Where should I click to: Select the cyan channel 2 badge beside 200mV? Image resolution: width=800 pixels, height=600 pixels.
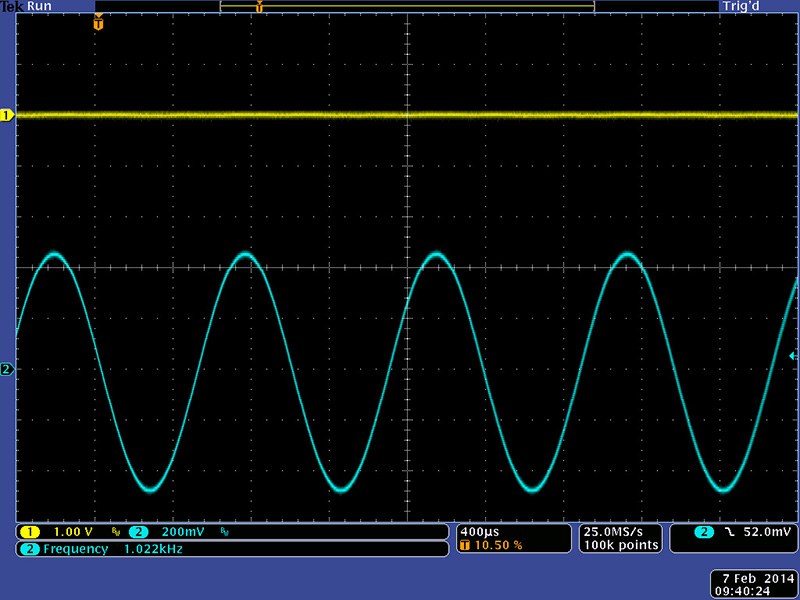137,531
